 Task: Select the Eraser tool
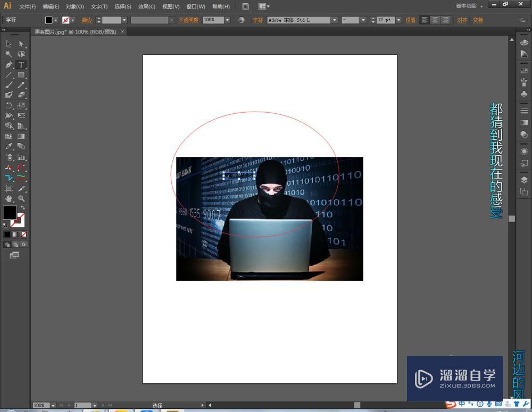click(21, 95)
